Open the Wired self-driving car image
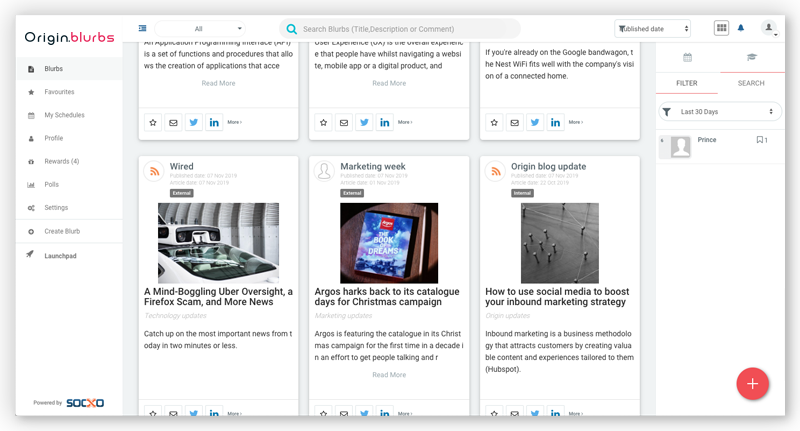 point(218,243)
